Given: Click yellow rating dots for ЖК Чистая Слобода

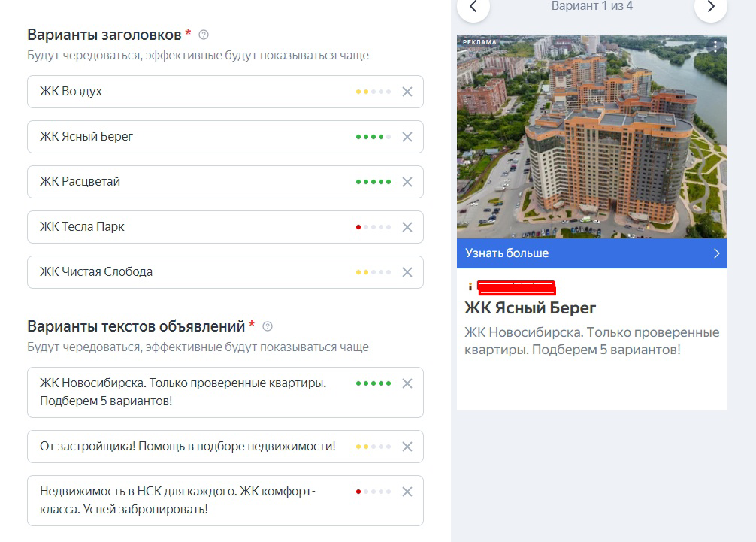Looking at the screenshot, I should [373, 272].
